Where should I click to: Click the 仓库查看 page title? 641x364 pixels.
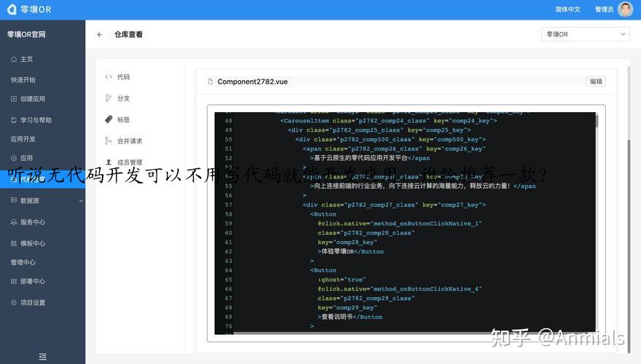pyautogui.click(x=128, y=35)
